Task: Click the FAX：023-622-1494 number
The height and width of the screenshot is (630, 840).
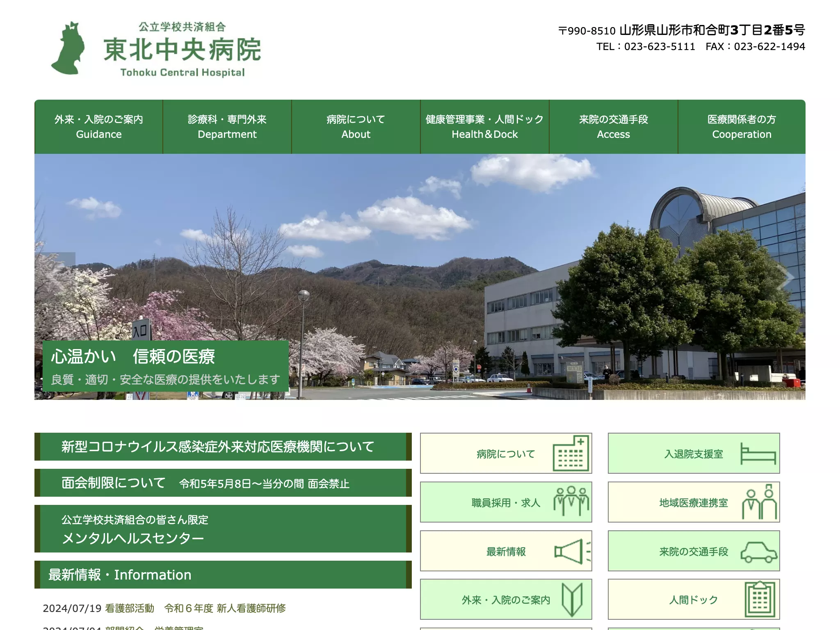Action: tap(755, 46)
